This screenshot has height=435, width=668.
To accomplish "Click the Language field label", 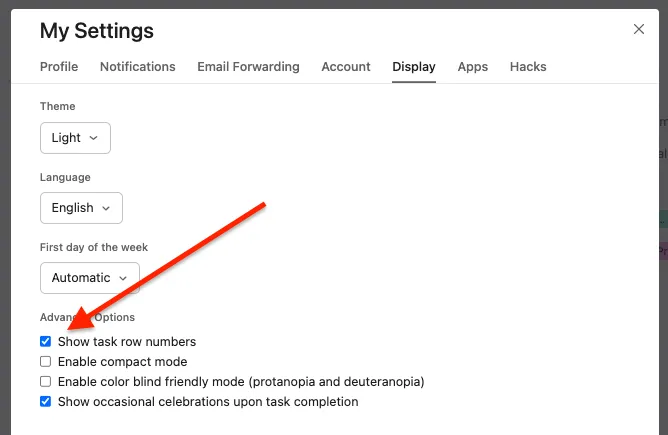I will pyautogui.click(x=65, y=177).
